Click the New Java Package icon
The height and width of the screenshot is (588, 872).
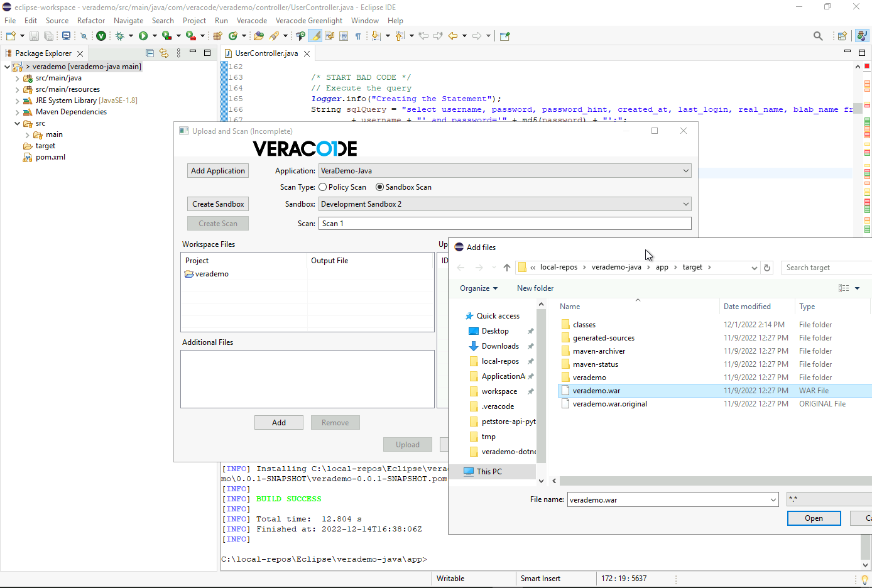click(x=217, y=36)
